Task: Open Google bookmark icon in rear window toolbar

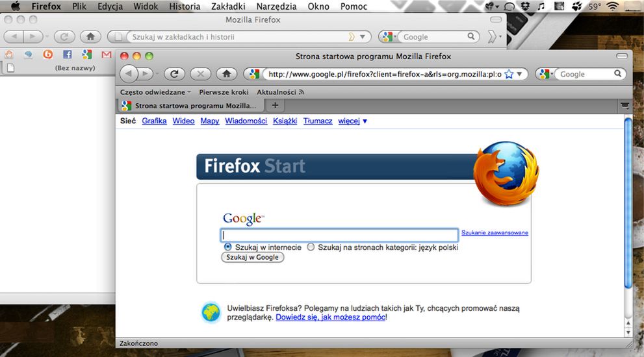Action: [x=86, y=54]
